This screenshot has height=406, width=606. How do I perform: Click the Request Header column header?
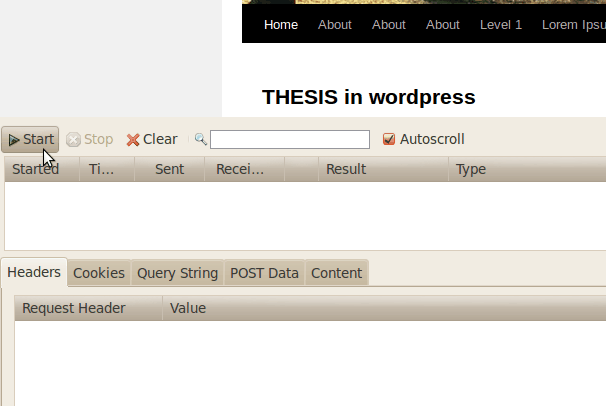(89, 308)
